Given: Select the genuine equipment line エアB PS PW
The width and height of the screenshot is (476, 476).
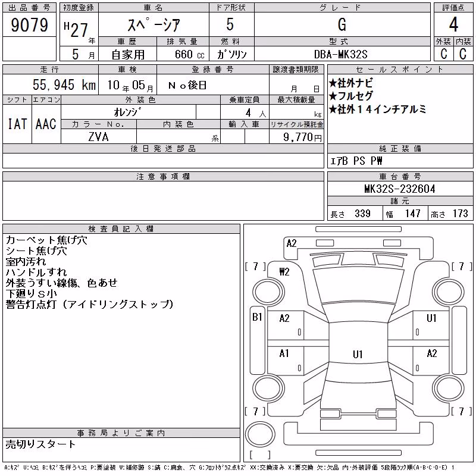Looking at the screenshot, I should [x=356, y=161].
